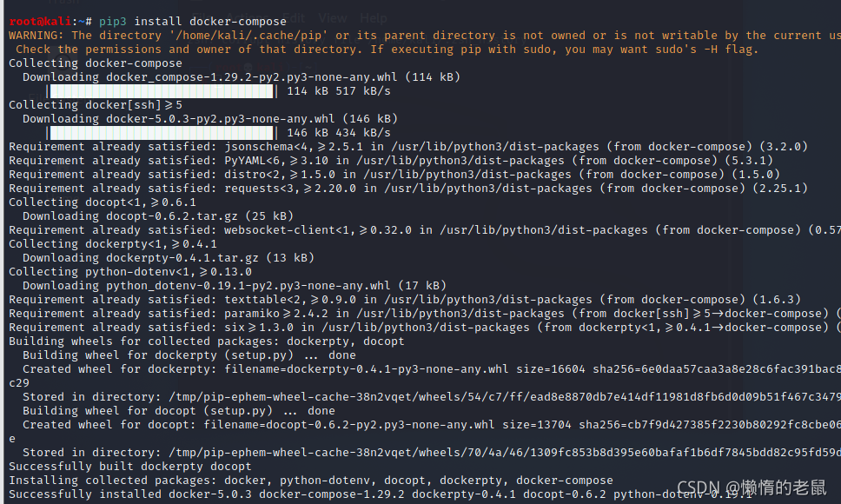The height and width of the screenshot is (504, 841).
Task: Click the docker-5.0.3 download progress bar
Action: [162, 133]
